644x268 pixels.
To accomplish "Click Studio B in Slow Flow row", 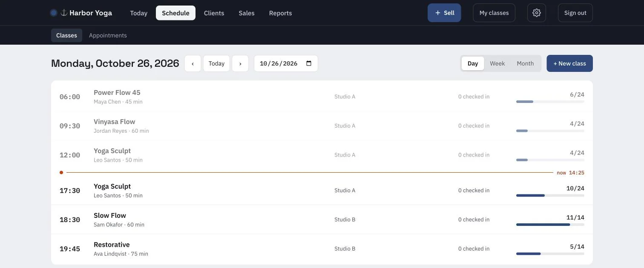I will pyautogui.click(x=345, y=220).
